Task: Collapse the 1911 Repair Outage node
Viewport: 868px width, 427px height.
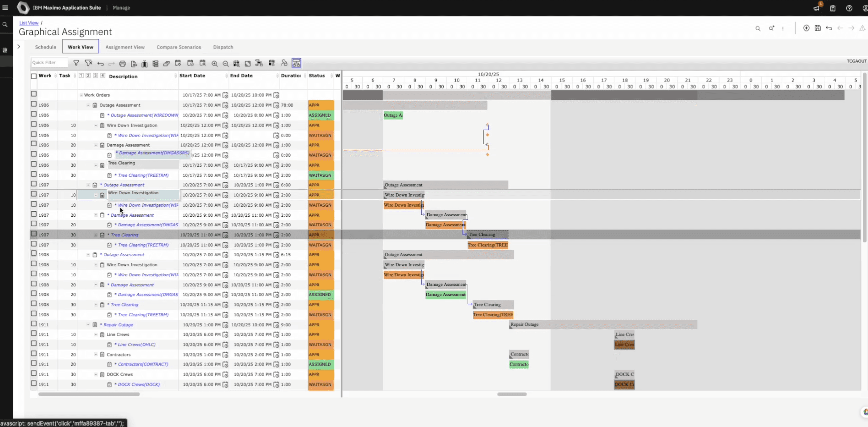Action: click(x=88, y=324)
